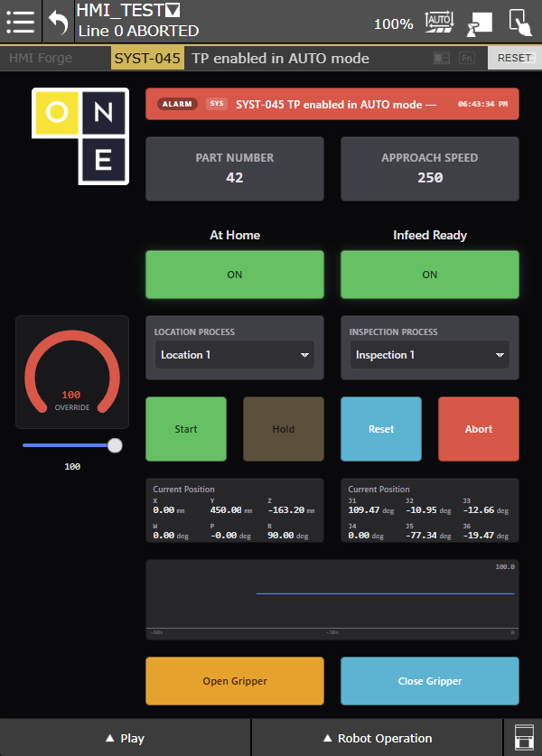Click the blue Reset button
This screenshot has width=542, height=756.
pos(381,429)
